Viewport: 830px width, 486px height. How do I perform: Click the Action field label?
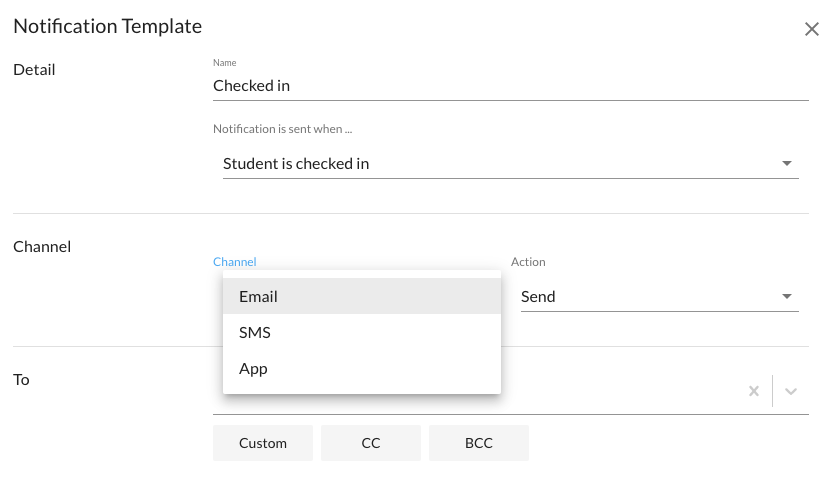click(528, 262)
